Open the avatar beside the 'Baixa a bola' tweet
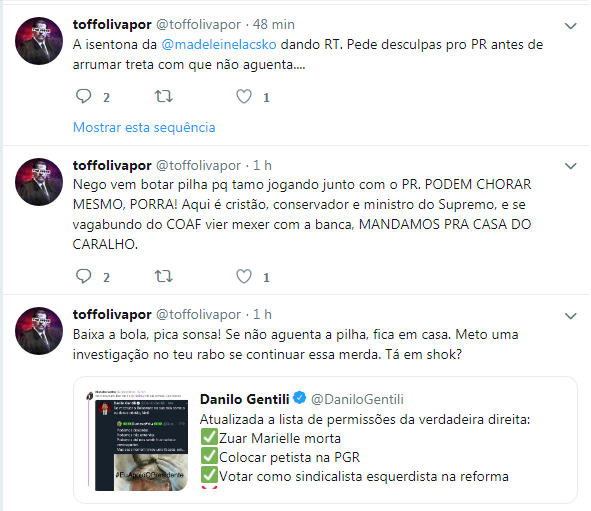Viewport: 591px width, 511px height. [39, 331]
